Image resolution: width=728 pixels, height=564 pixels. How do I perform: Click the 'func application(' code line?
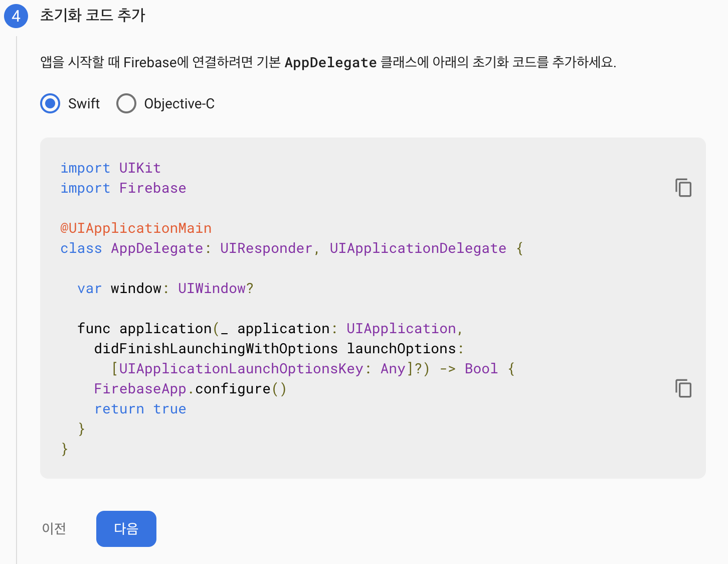[x=270, y=329]
